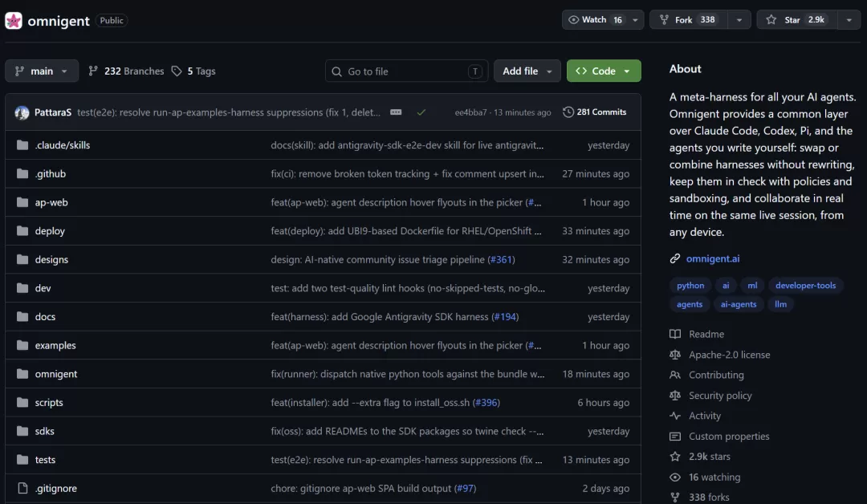Fork the repository

pos(689,20)
